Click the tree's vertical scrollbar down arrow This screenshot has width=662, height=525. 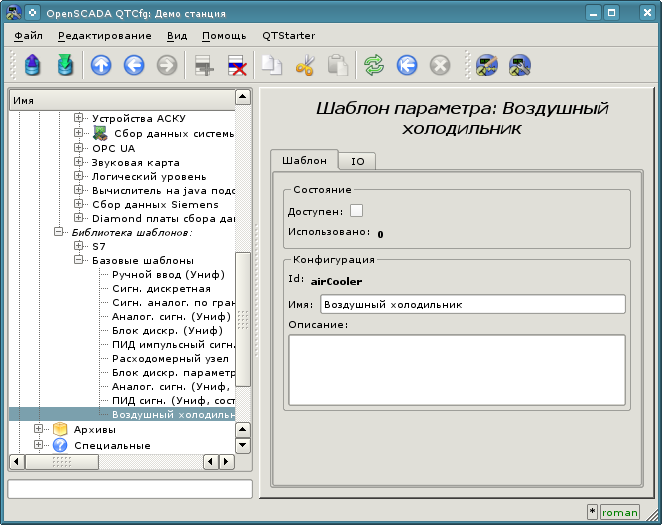point(242,444)
